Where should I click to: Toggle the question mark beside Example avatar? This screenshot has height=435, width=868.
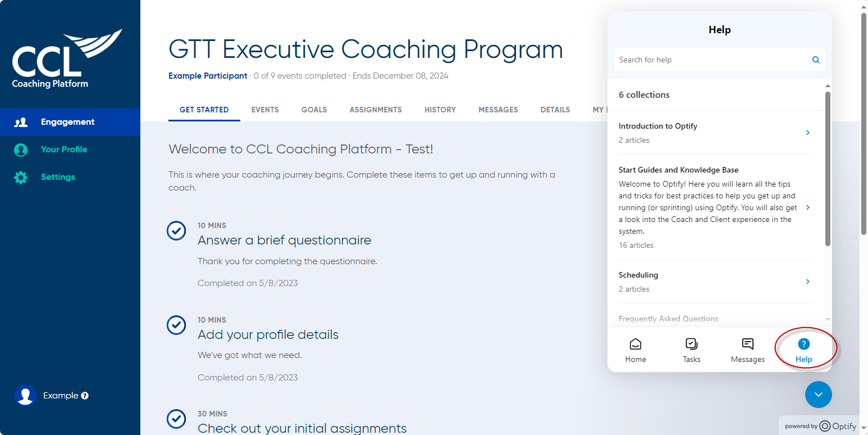(x=84, y=396)
